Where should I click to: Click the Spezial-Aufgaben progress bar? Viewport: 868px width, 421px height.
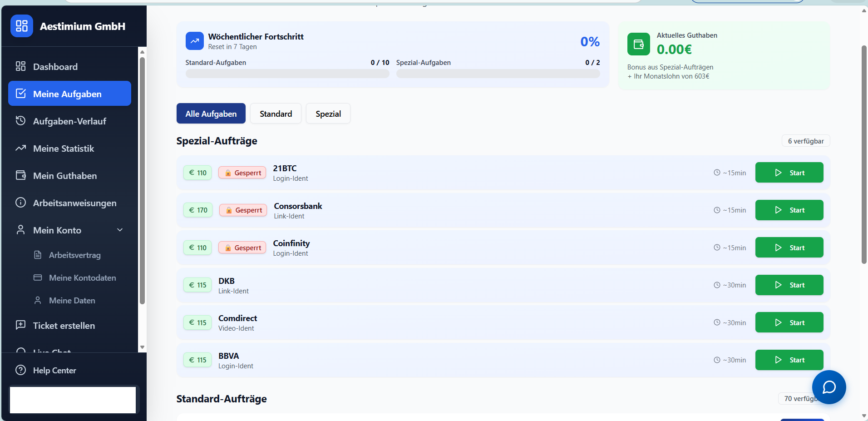(498, 74)
